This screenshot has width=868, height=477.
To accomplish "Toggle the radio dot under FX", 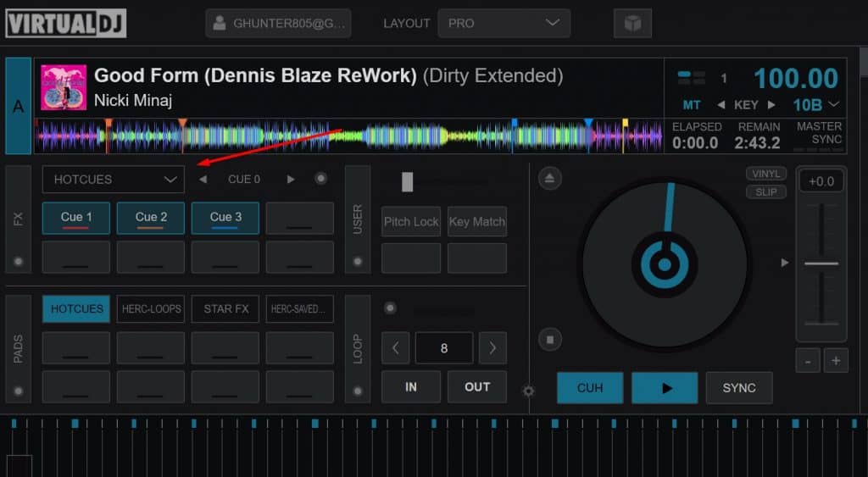I will click(19, 261).
